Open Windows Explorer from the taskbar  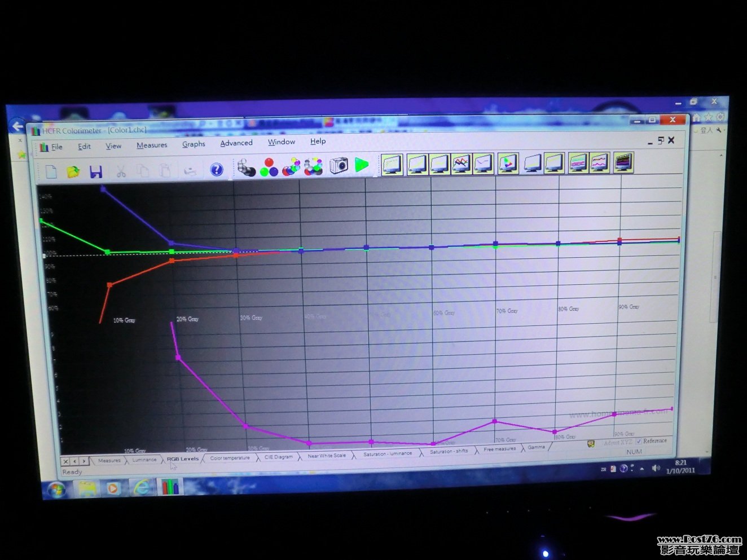(x=87, y=488)
